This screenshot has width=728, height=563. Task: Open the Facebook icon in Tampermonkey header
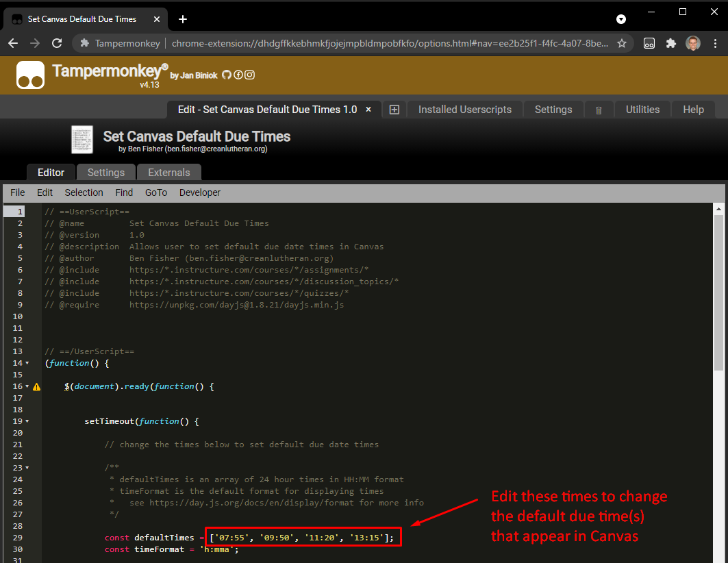point(238,75)
